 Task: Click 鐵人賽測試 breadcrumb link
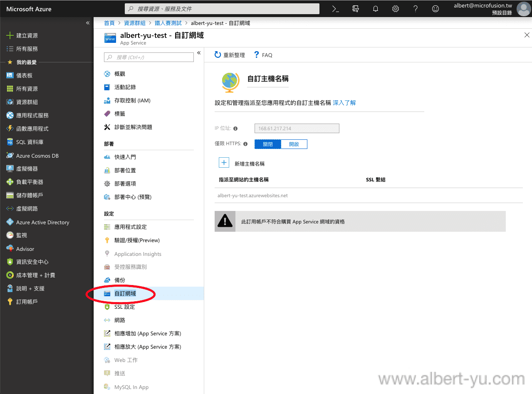point(168,23)
